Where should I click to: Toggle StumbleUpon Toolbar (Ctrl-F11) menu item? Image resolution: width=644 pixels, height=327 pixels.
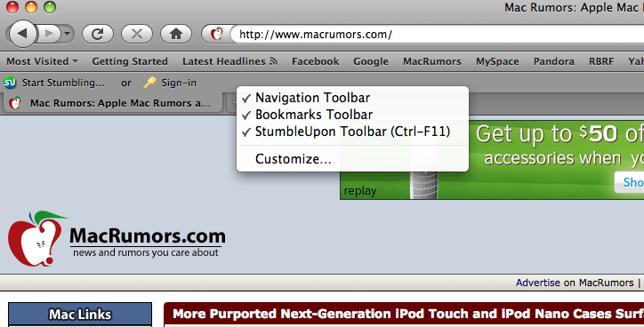(x=352, y=132)
